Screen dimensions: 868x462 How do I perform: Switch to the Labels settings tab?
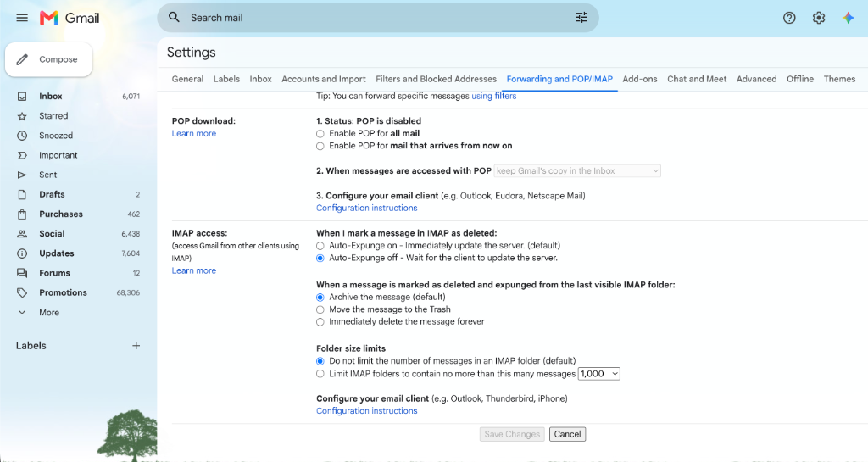click(x=227, y=79)
